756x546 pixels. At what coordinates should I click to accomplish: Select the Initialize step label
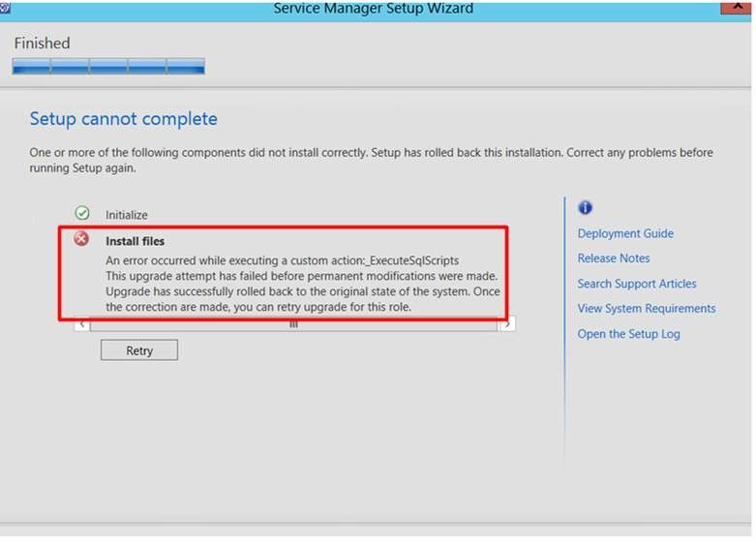[x=126, y=215]
